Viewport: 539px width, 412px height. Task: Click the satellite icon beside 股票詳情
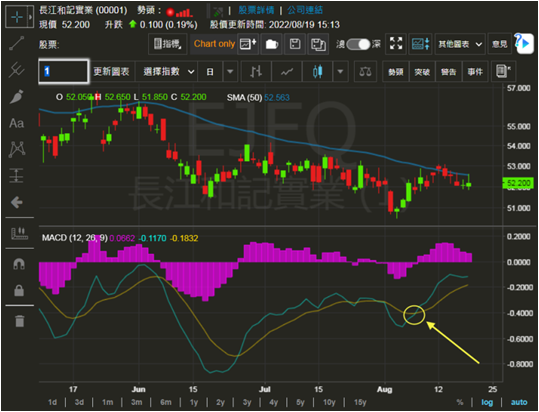[217, 11]
